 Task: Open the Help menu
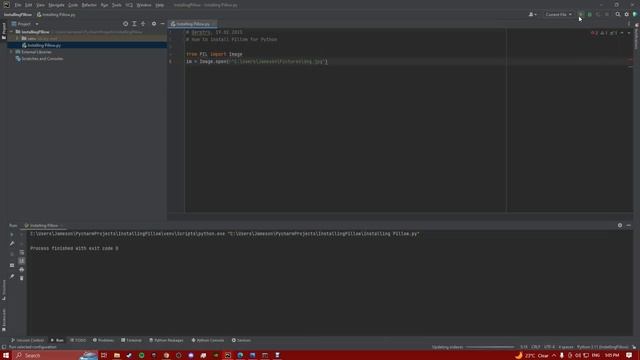click(x=160, y=5)
